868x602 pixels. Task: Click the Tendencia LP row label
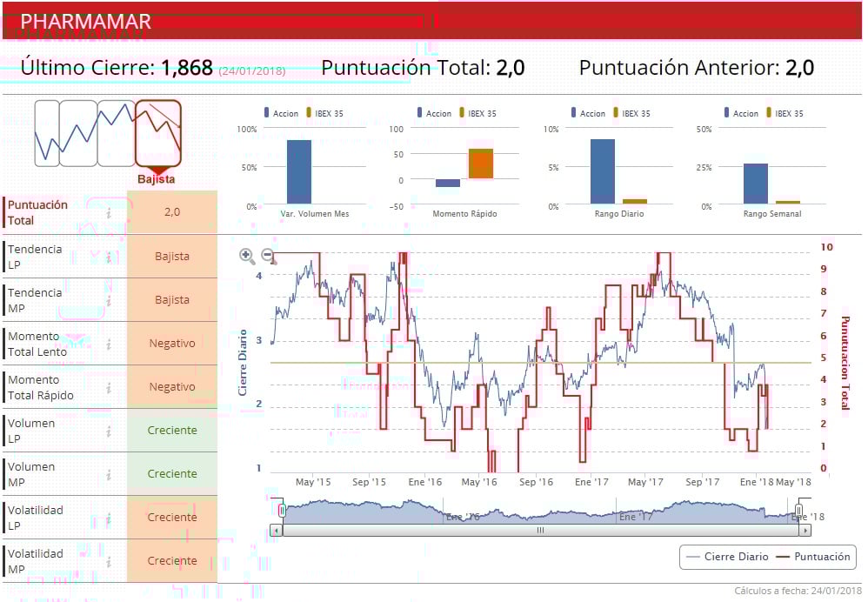pyautogui.click(x=35, y=257)
